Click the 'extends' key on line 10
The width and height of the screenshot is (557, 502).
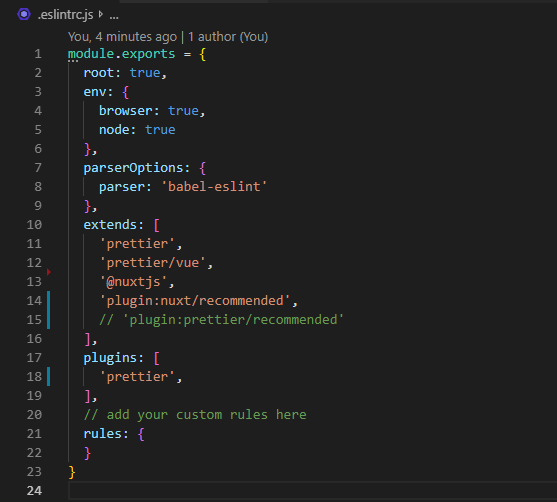point(110,225)
